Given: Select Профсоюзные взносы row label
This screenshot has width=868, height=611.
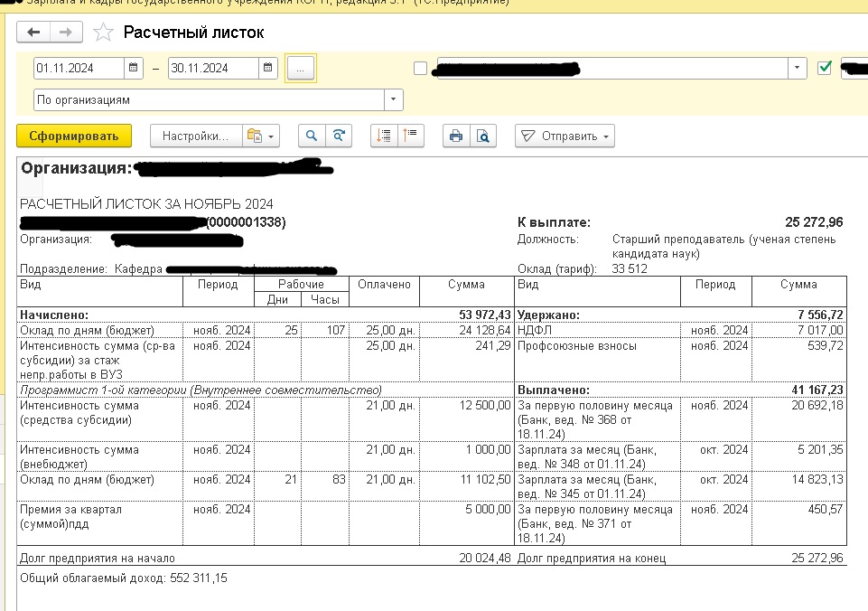Looking at the screenshot, I should [577, 345].
